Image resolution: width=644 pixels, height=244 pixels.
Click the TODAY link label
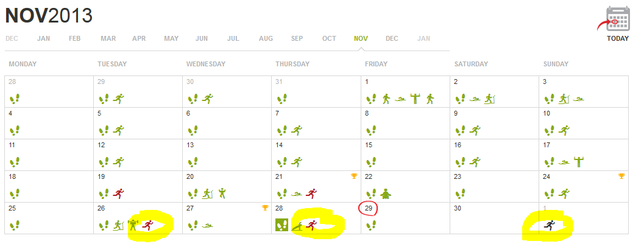click(617, 38)
